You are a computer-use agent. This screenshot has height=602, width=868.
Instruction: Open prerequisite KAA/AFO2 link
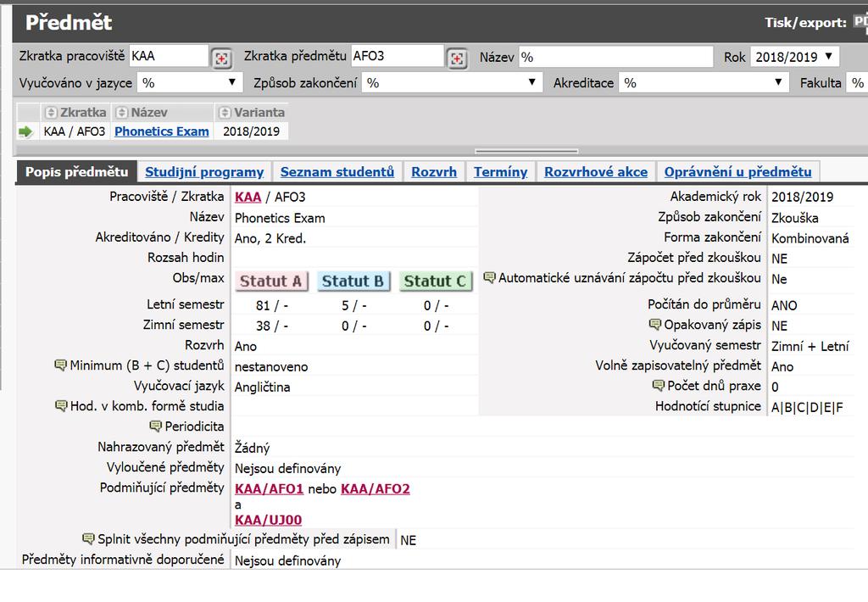click(x=376, y=489)
